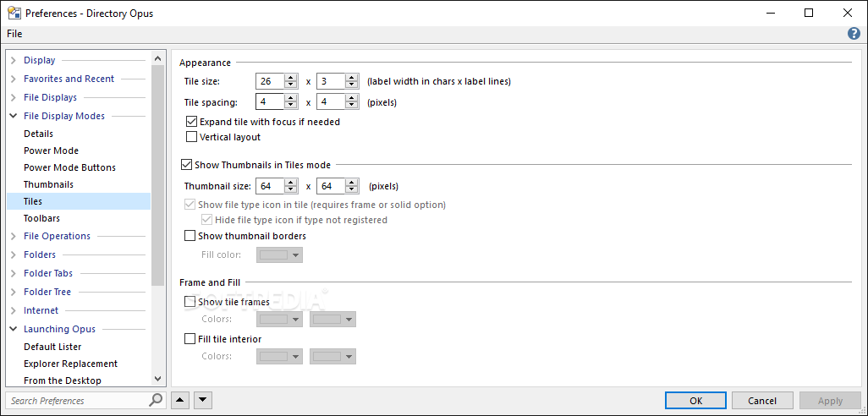This screenshot has height=416, width=868.
Task: Expand Favorites and Recent category
Action: pyautogui.click(x=14, y=79)
